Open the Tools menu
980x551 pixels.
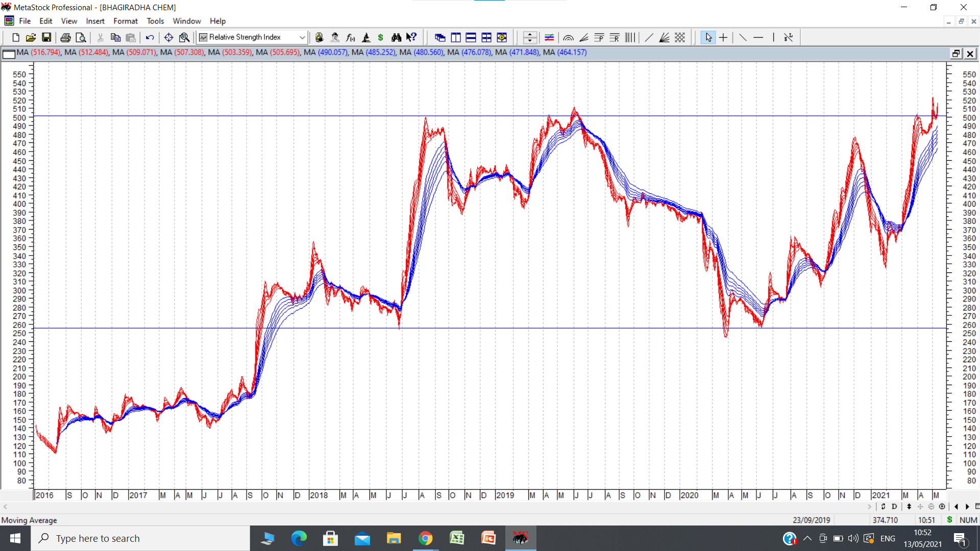click(155, 21)
